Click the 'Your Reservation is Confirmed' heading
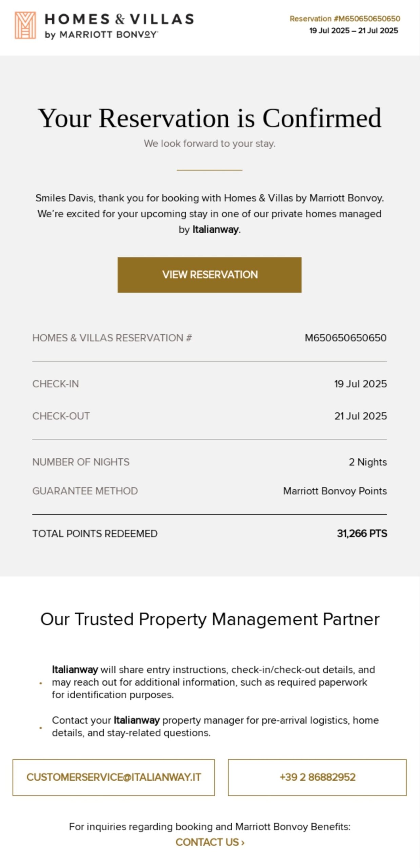 point(209,118)
